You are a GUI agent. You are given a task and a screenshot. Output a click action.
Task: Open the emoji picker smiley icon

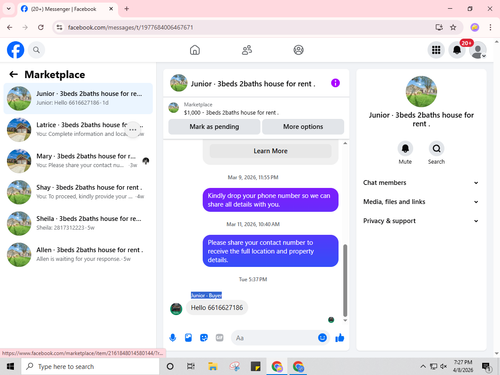click(322, 338)
